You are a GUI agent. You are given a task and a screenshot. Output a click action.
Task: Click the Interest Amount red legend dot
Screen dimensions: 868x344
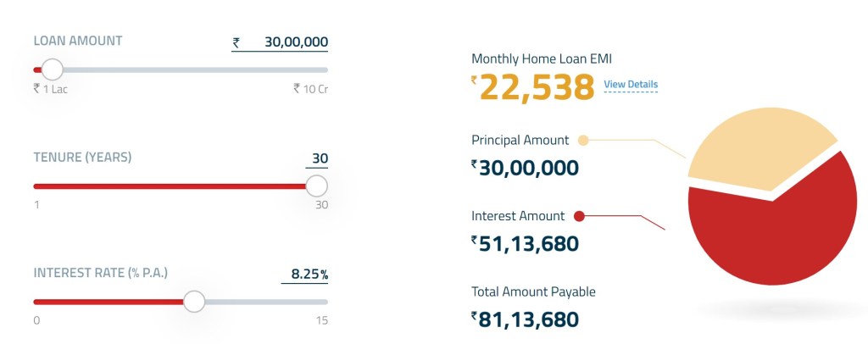(579, 216)
